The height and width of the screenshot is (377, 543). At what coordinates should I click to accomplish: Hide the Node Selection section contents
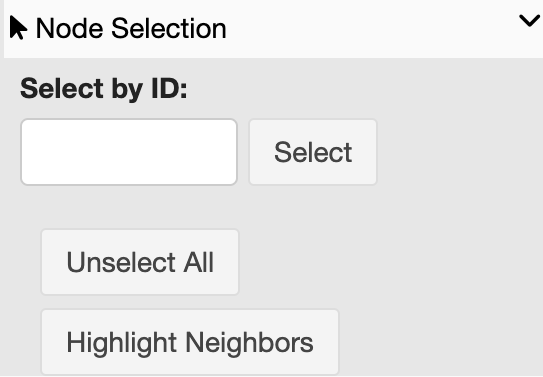click(529, 21)
